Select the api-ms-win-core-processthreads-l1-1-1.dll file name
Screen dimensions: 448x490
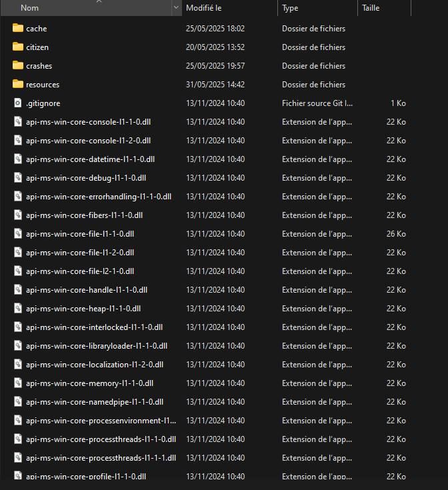(x=101, y=458)
